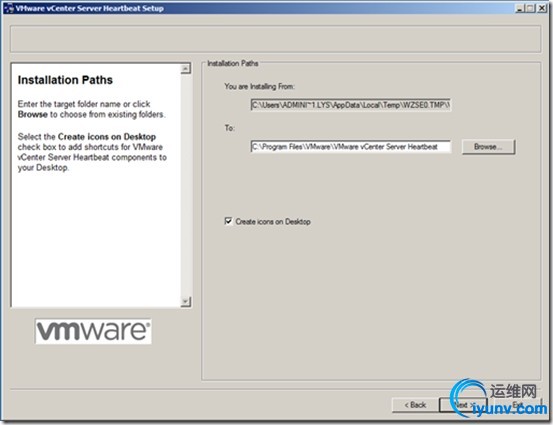Close the Heartbeat Setup window
The image size is (553, 425).
(542, 8)
